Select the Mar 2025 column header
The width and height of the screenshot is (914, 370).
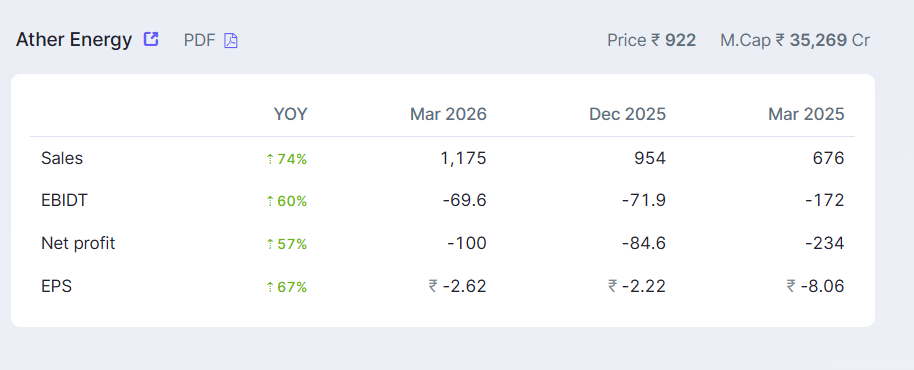click(806, 114)
